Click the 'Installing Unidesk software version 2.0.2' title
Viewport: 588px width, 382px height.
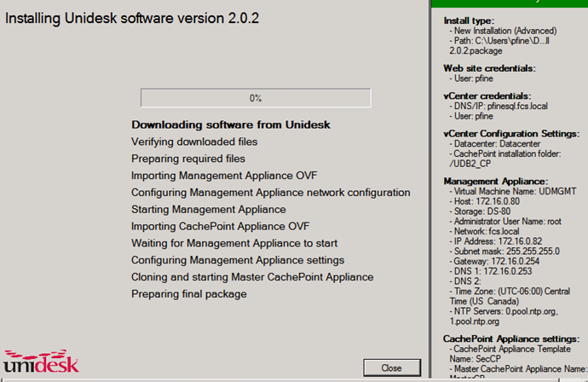pyautogui.click(x=133, y=17)
